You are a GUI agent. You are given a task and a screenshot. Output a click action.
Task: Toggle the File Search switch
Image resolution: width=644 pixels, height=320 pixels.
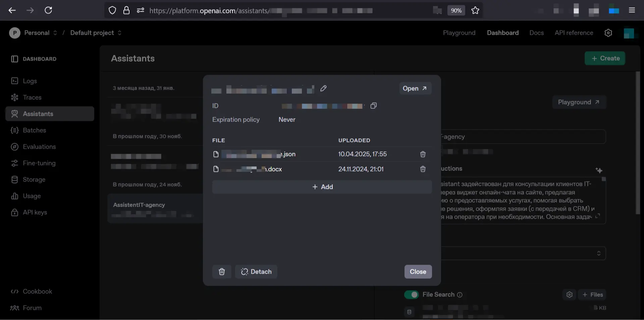tap(412, 295)
